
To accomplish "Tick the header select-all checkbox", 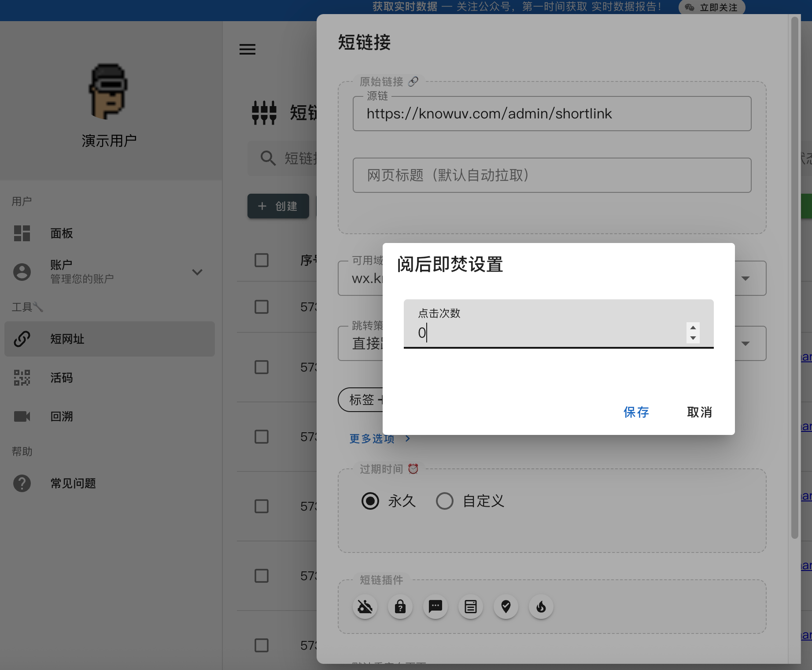I will (x=262, y=260).
